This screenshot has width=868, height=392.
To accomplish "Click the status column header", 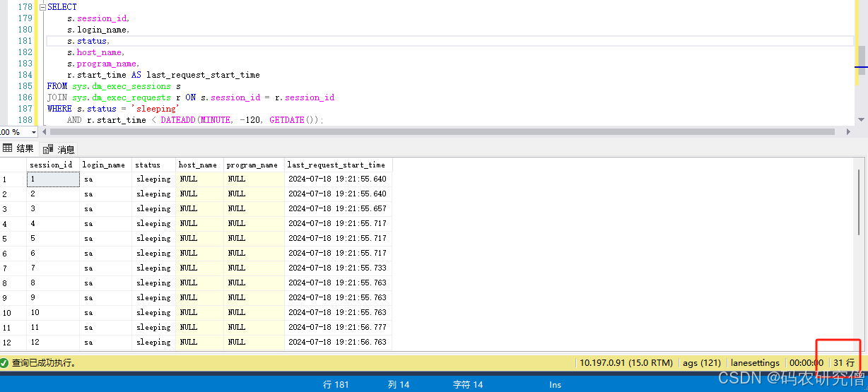I will click(x=153, y=165).
